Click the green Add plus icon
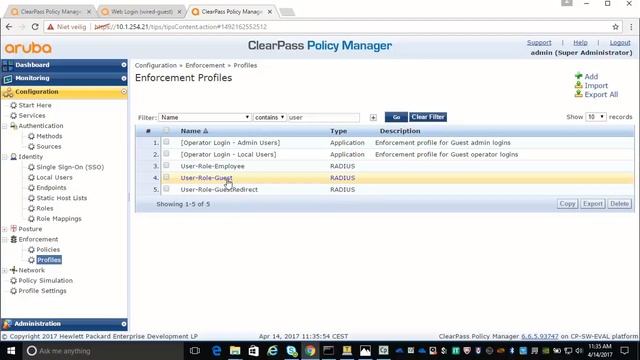 [x=578, y=76]
